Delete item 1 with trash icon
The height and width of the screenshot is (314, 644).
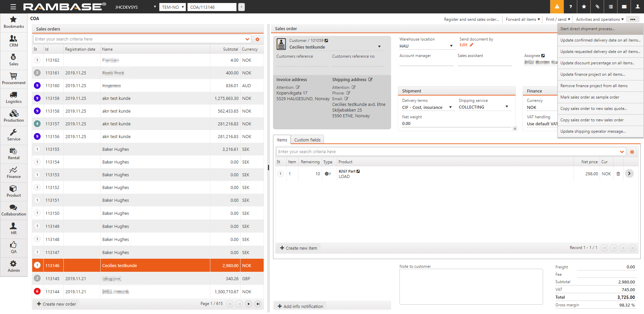coord(618,174)
